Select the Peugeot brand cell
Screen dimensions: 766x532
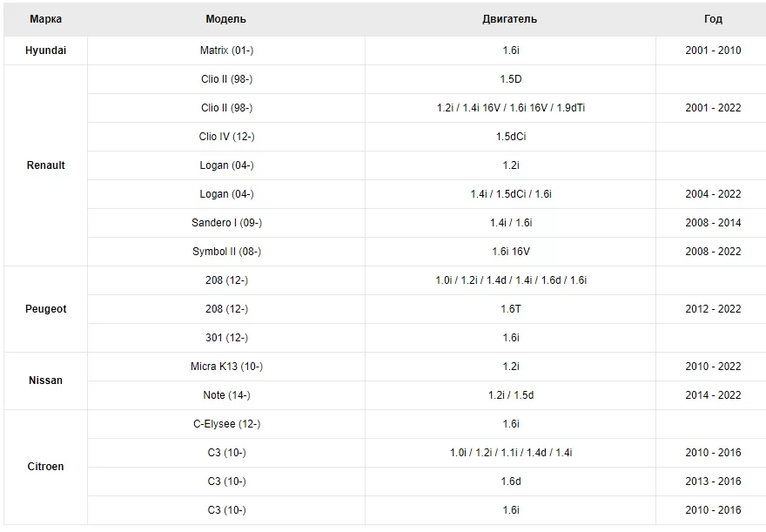coord(45,309)
